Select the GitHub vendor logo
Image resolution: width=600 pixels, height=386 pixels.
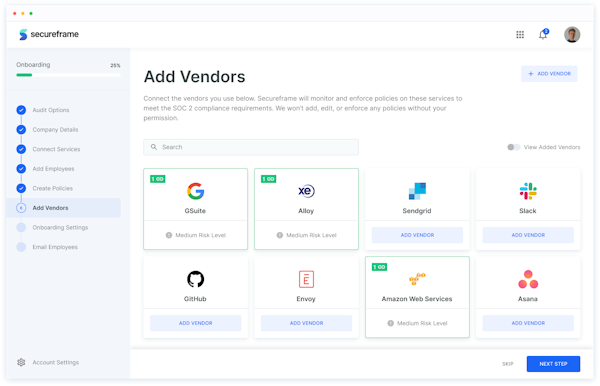coord(195,279)
